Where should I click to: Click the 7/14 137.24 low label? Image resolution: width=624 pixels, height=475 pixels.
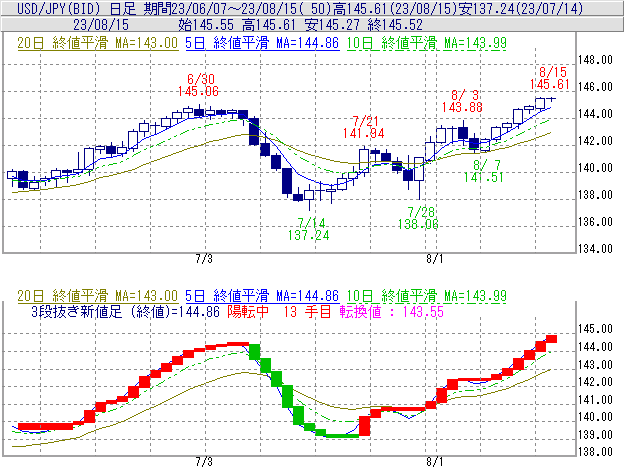coord(308,229)
